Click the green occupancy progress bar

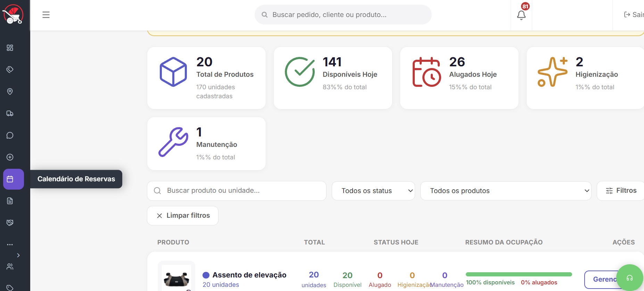coord(519,274)
